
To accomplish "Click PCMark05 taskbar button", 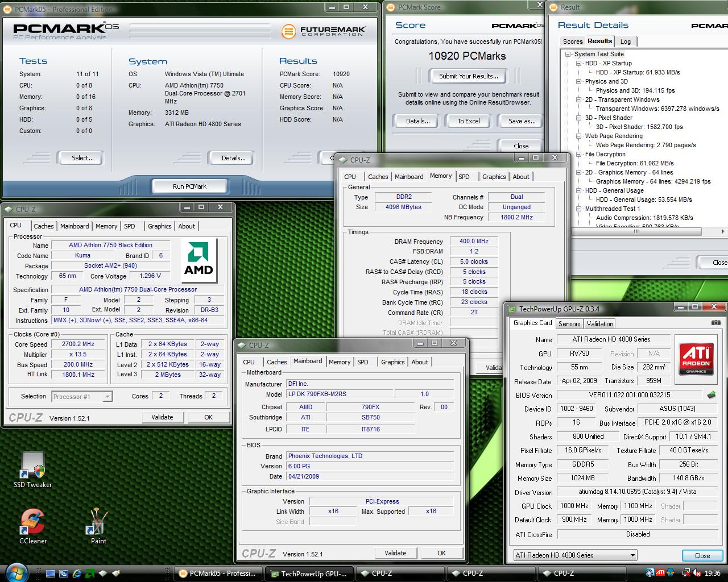I will click(x=218, y=573).
